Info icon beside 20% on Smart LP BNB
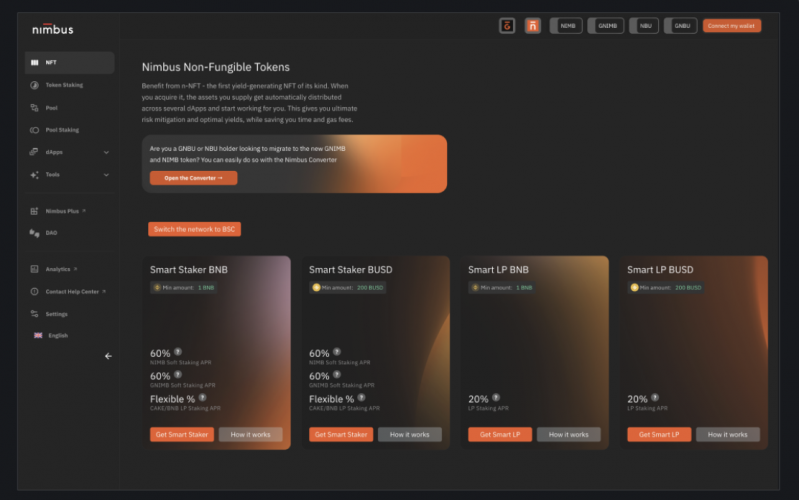Screen dimensions: 799x500 pos(496,398)
